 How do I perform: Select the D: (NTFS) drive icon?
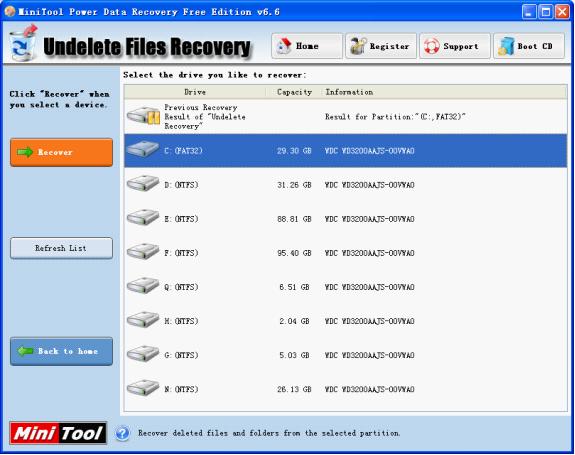click(x=143, y=183)
